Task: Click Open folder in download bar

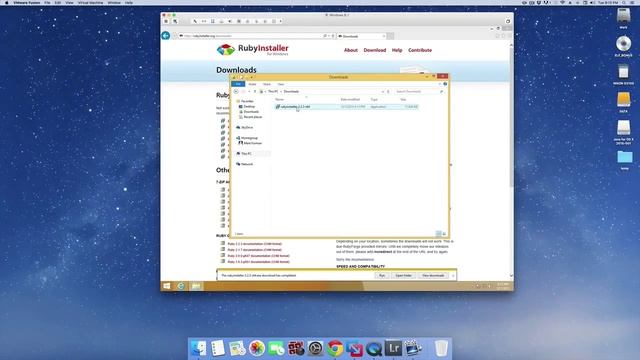Action: [x=403, y=276]
